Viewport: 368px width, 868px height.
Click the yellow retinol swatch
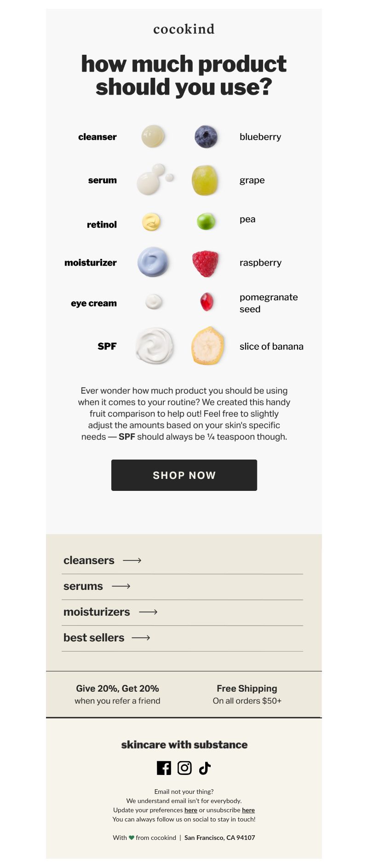151,222
